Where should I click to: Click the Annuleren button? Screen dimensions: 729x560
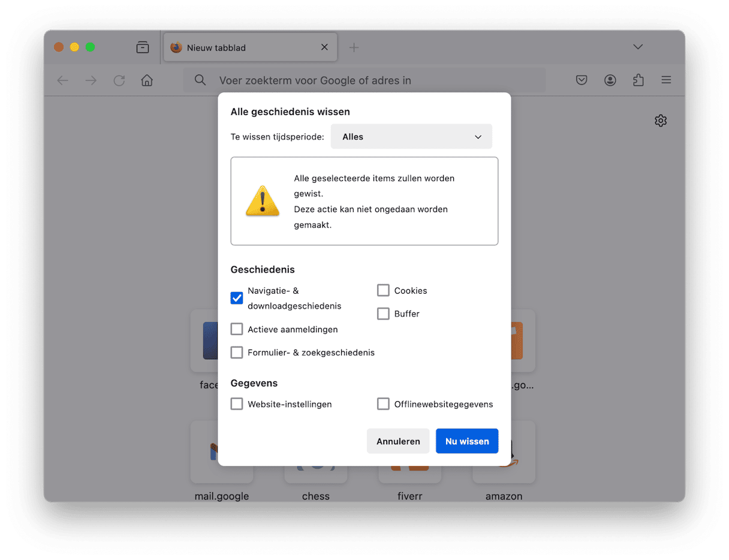coord(398,441)
